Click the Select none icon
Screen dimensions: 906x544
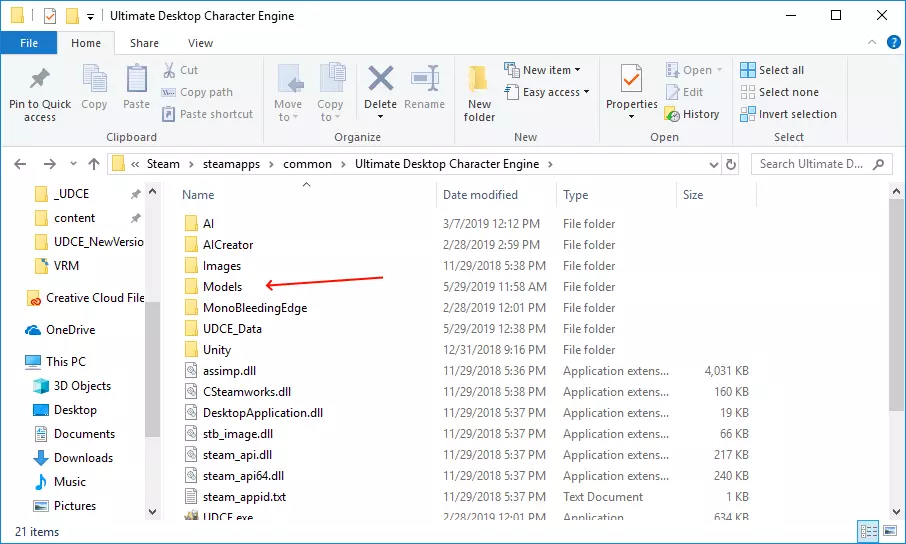point(748,92)
